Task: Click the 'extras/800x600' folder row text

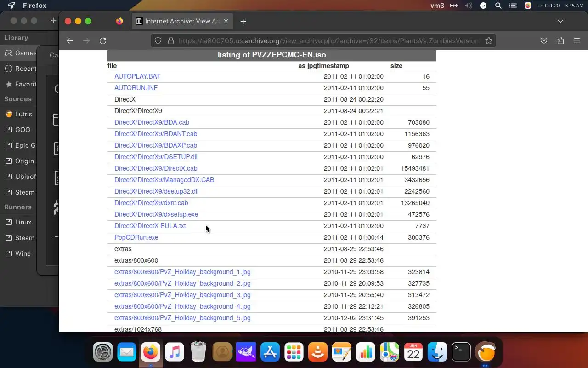Action: pos(136,260)
